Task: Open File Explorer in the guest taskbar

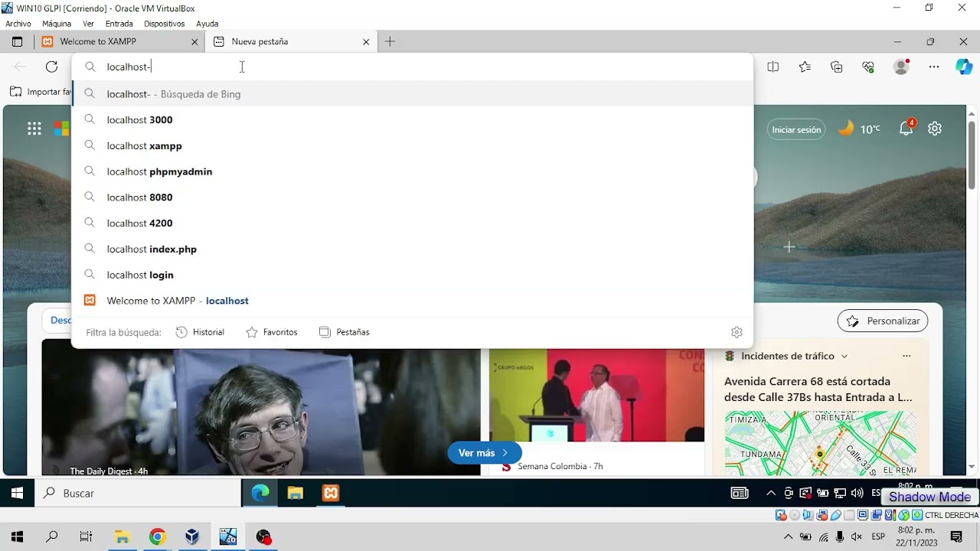Action: pyautogui.click(x=296, y=494)
